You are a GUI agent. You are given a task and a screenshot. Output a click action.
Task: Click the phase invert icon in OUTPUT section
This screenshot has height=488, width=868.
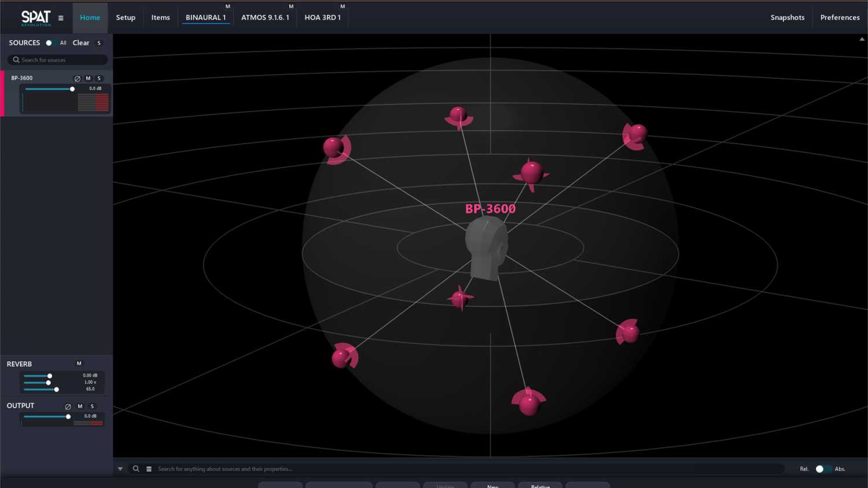(68, 406)
